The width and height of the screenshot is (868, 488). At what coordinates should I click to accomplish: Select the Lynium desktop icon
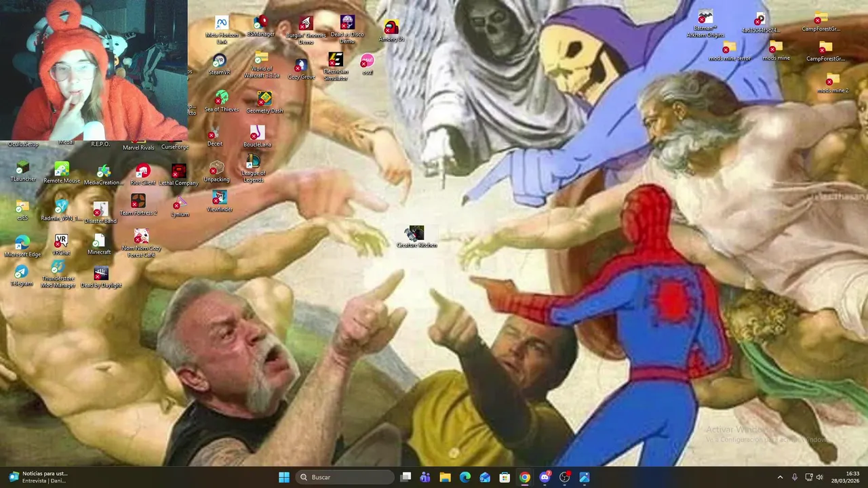pyautogui.click(x=180, y=207)
